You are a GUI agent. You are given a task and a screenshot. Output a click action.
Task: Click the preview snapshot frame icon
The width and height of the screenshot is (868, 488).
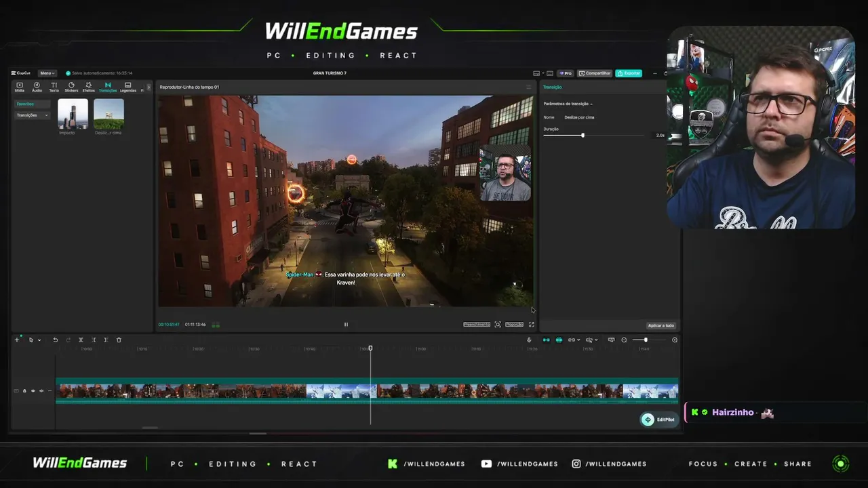[x=498, y=325]
